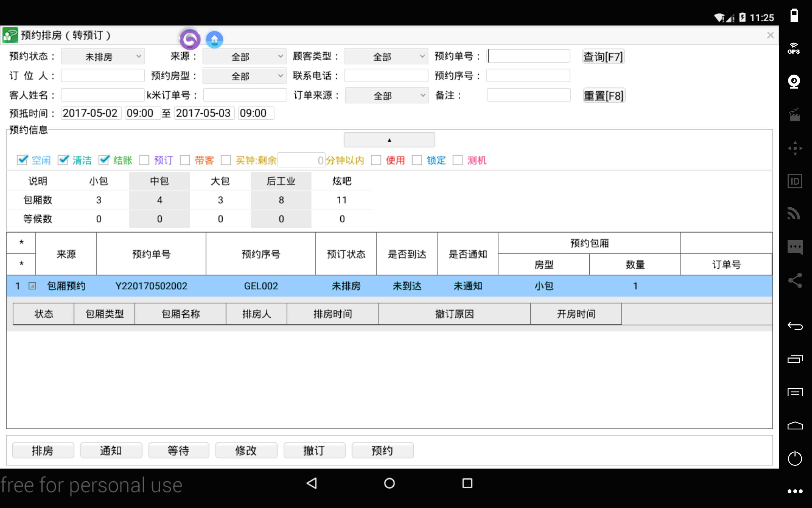Click the 买钟 remaining minutes field
812x508 pixels.
coord(301,160)
